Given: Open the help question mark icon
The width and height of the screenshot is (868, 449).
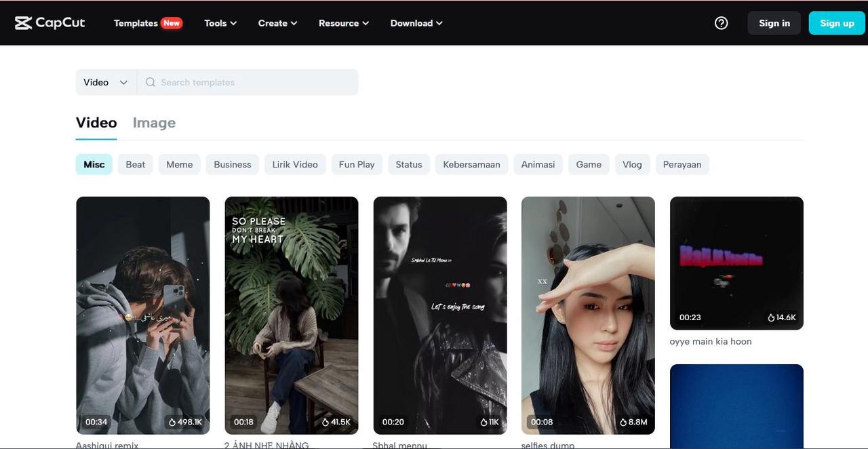Looking at the screenshot, I should pos(722,23).
